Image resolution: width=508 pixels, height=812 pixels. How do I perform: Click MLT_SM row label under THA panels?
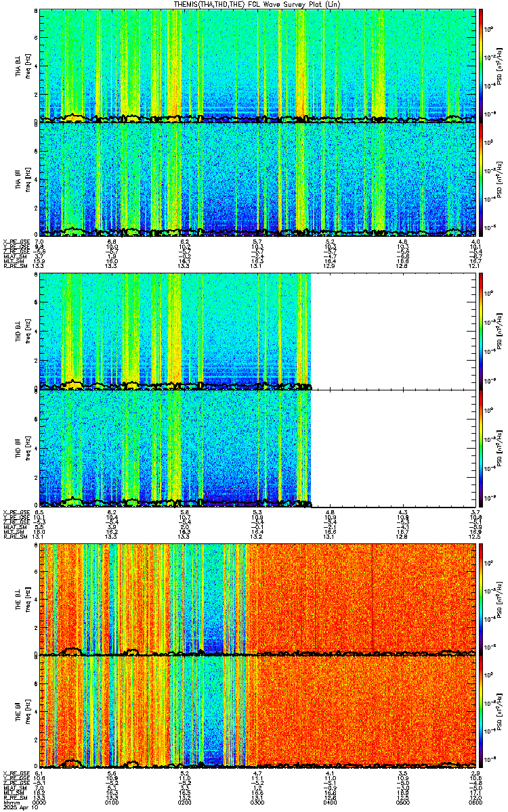point(13,261)
